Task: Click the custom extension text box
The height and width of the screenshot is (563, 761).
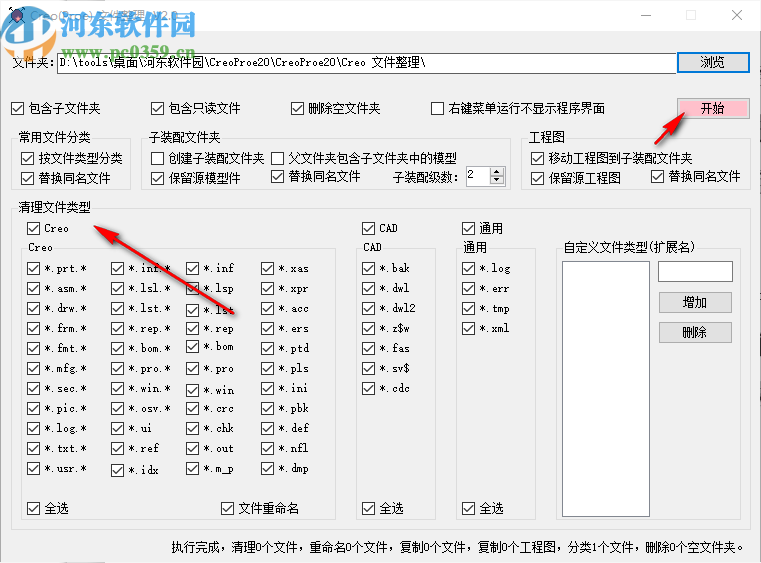Action: point(695,271)
